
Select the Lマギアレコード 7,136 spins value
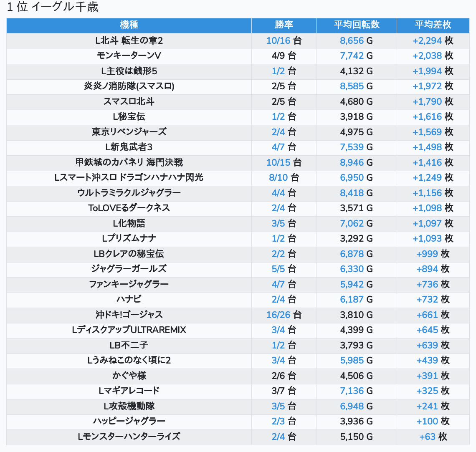352,391
